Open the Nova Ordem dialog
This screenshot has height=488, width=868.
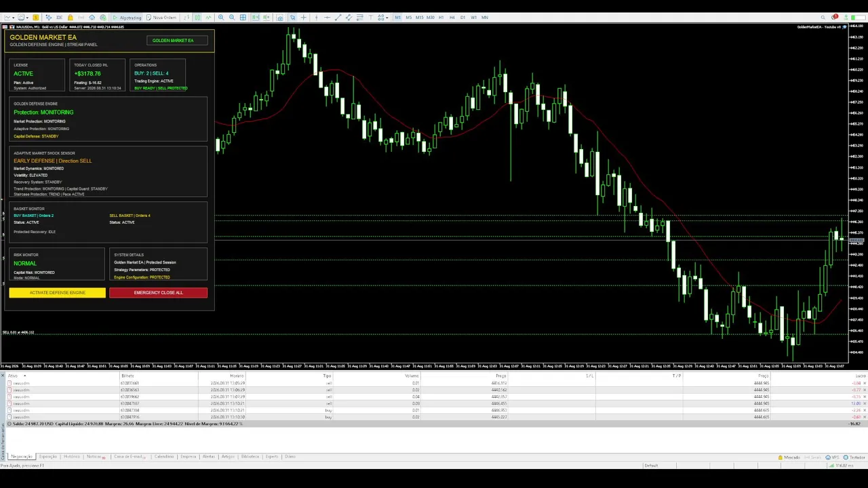[x=161, y=18]
